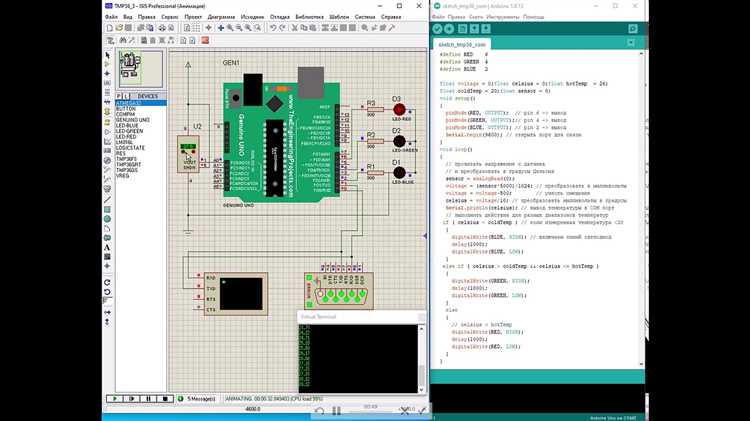This screenshot has height=421, width=750.
Task: Select BUTTON in the devices list
Action: [x=126, y=109]
